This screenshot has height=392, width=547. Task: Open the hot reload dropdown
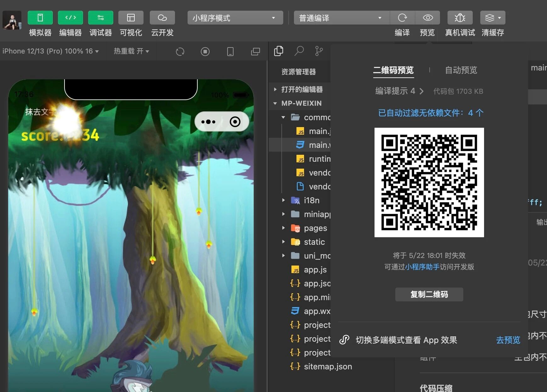pos(131,51)
